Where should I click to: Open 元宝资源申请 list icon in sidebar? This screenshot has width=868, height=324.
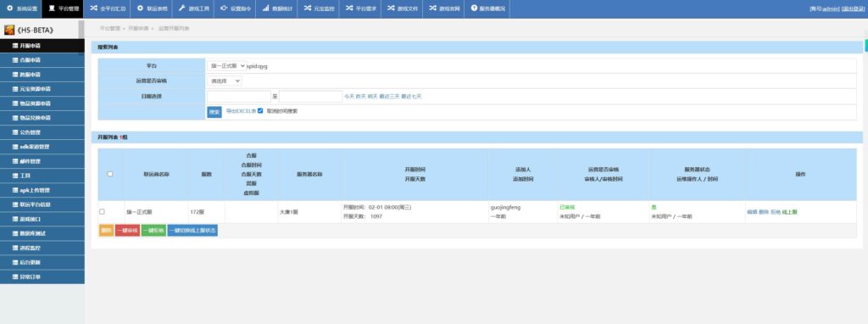tap(15, 88)
